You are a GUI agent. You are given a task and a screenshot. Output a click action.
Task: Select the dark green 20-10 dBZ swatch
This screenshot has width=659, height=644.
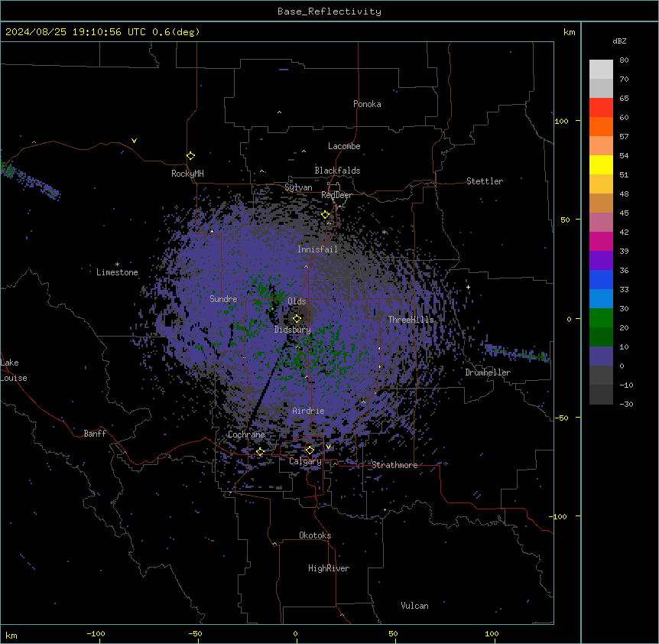[x=601, y=337]
